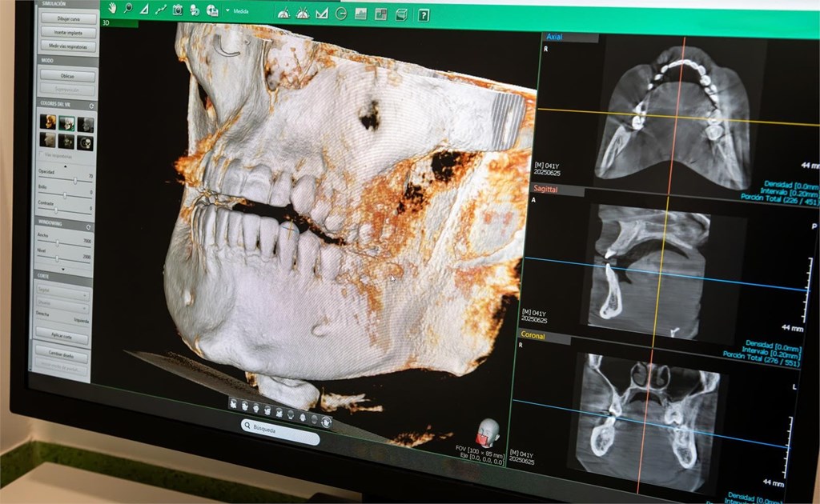
Task: Open the second dropdown in Corte section
Action: (62, 303)
